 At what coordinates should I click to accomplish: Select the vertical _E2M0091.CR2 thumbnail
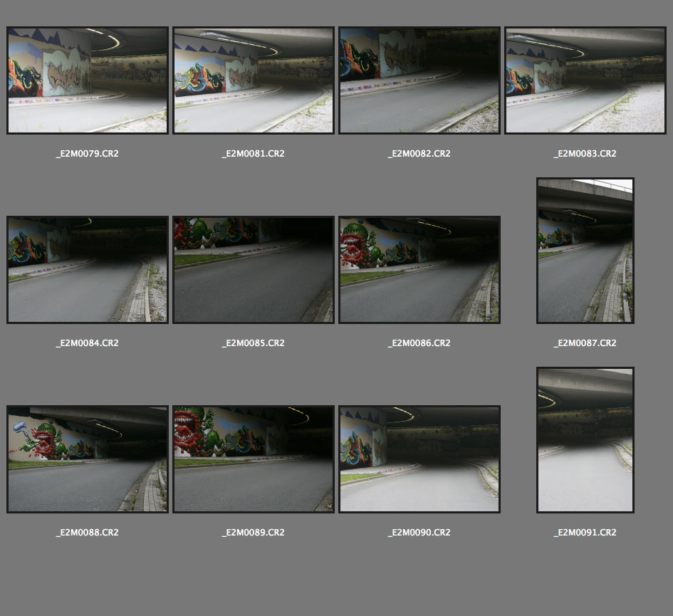[x=585, y=440]
